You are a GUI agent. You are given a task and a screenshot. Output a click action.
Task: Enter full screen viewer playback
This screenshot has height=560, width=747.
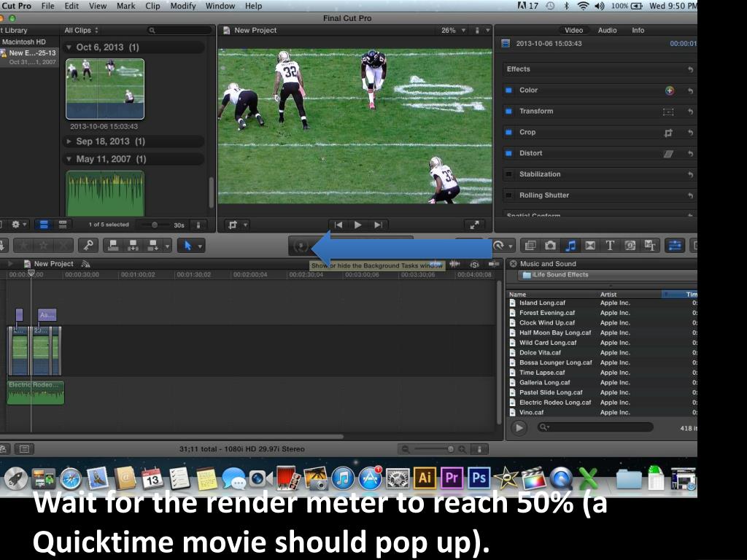(474, 225)
